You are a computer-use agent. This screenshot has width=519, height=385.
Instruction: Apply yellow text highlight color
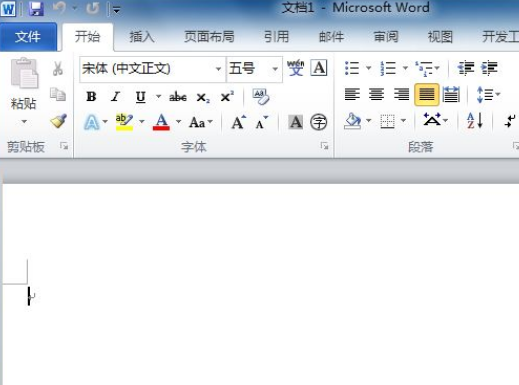pyautogui.click(x=124, y=122)
